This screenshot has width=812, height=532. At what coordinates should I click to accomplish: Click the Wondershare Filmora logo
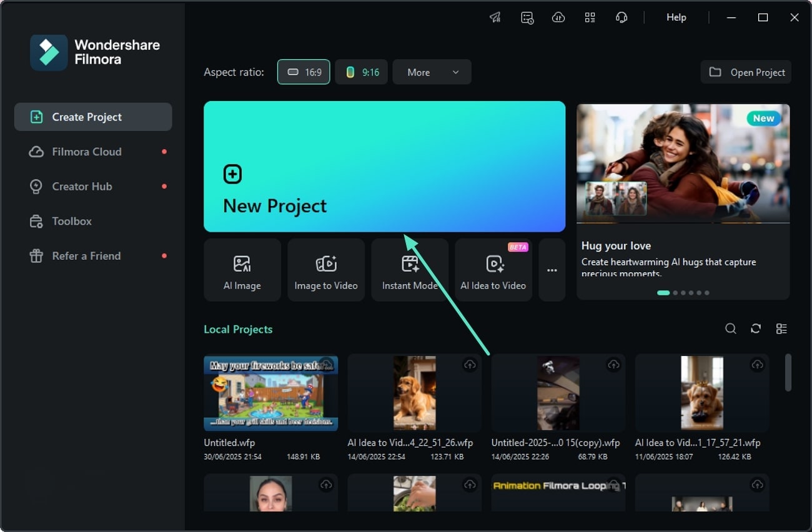(x=95, y=52)
